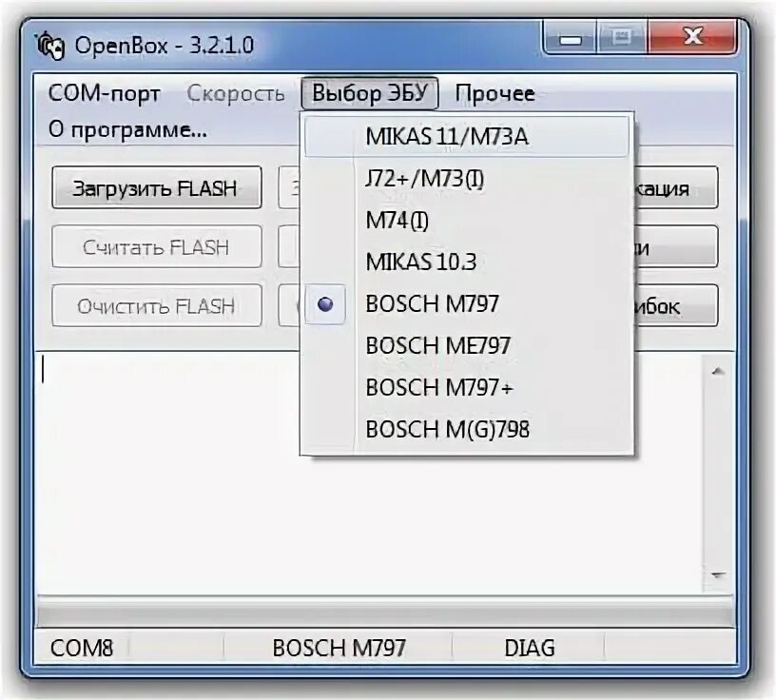Minimize the OpenBox window
Image resolution: width=776 pixels, height=700 pixels.
pyautogui.click(x=571, y=38)
